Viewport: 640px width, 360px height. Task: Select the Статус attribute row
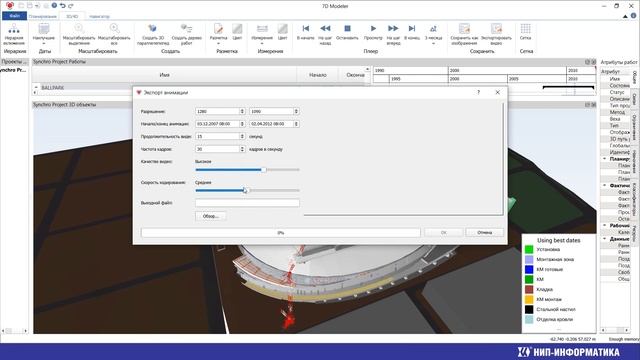coord(615,92)
